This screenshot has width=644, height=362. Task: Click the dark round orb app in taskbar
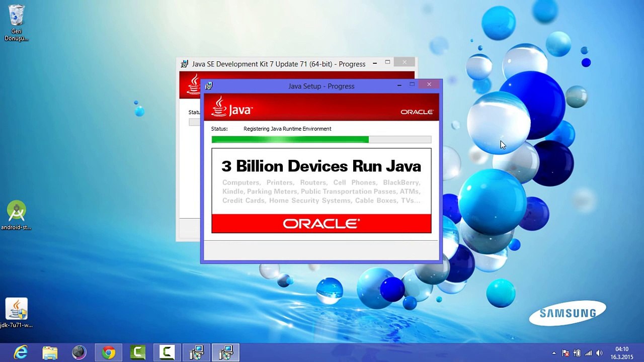79,352
